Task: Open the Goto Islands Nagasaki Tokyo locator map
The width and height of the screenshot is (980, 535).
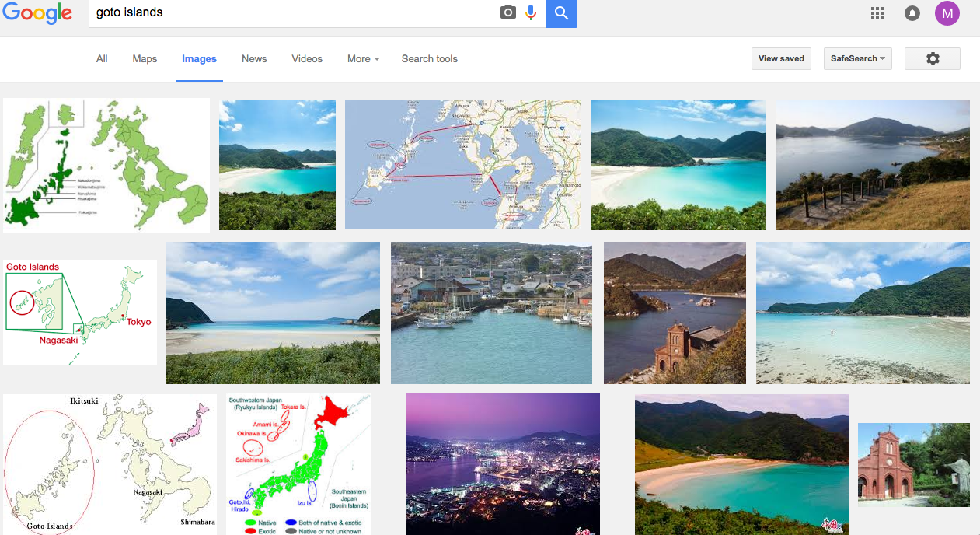Action: tap(80, 313)
